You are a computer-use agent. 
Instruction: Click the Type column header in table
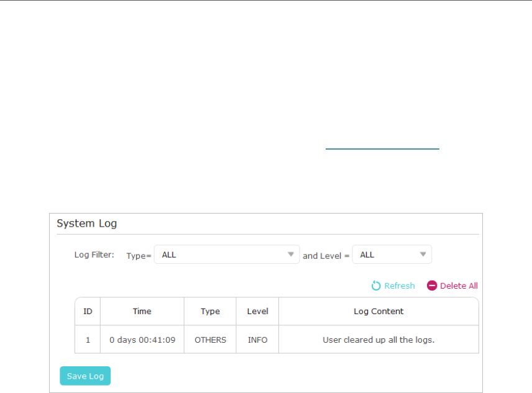[210, 311]
